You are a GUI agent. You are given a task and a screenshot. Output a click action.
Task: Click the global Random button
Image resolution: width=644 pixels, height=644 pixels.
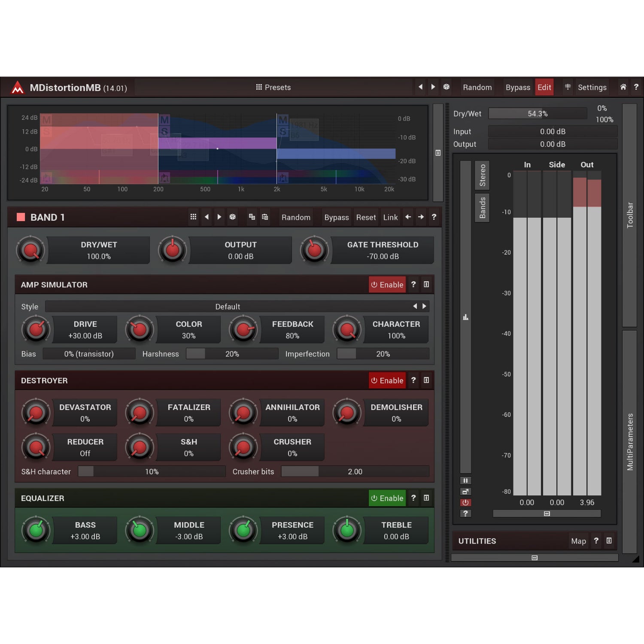pos(477,87)
